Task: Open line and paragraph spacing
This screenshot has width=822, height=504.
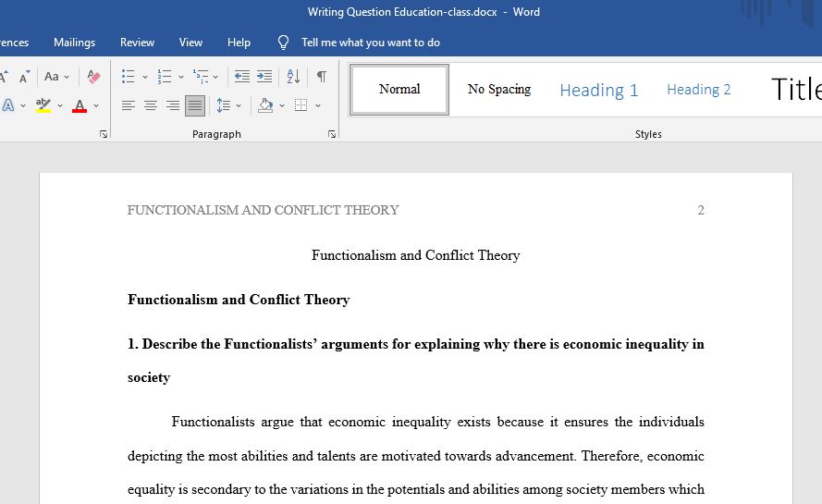Action: pos(224,105)
